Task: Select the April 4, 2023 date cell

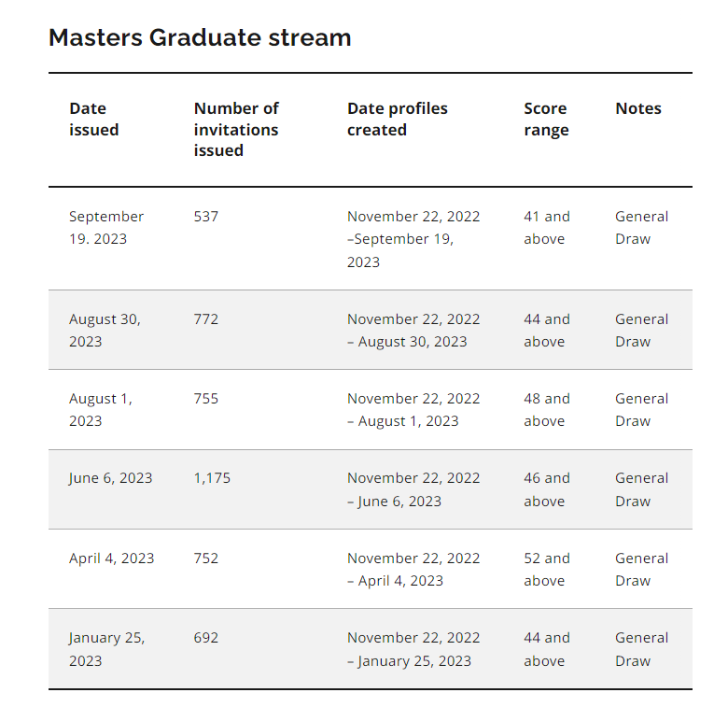Action: pos(111,558)
